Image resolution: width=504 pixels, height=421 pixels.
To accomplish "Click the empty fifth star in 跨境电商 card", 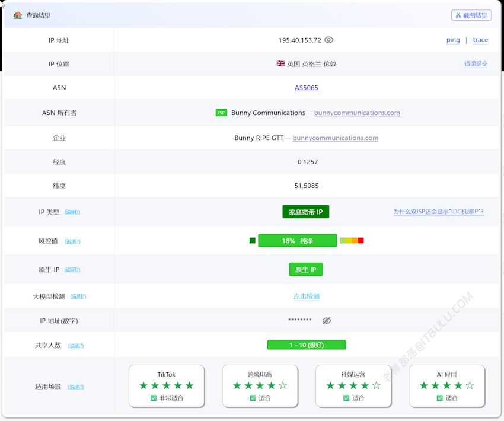I will (x=283, y=385).
